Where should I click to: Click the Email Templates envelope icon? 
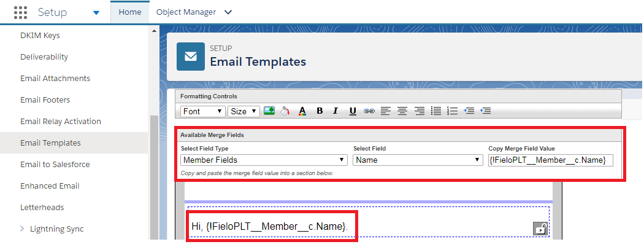point(191,57)
